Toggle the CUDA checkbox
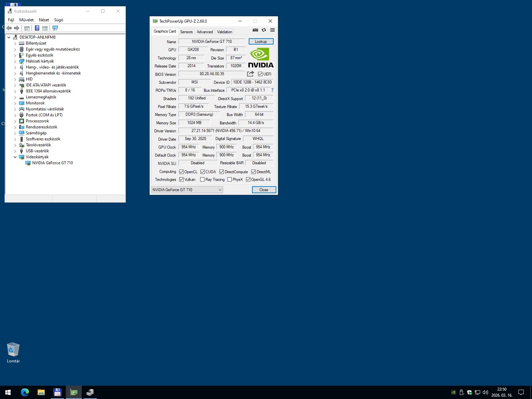The width and height of the screenshot is (532, 399). 202,172
